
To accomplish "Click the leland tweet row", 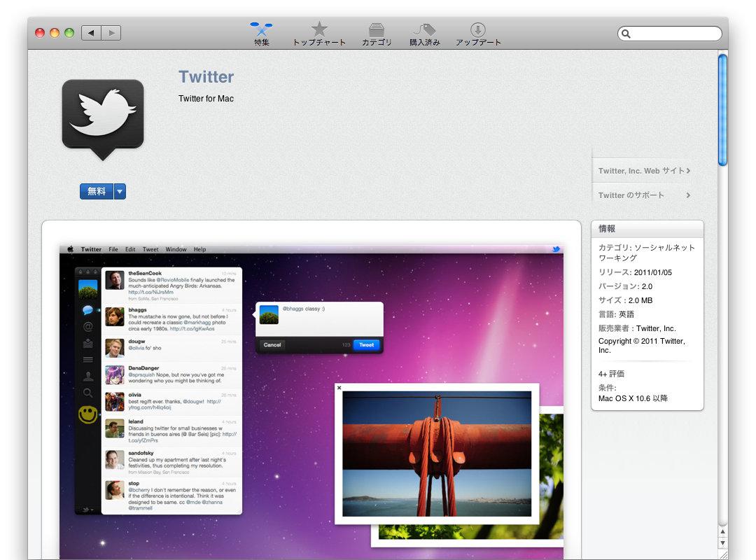I will [171, 430].
